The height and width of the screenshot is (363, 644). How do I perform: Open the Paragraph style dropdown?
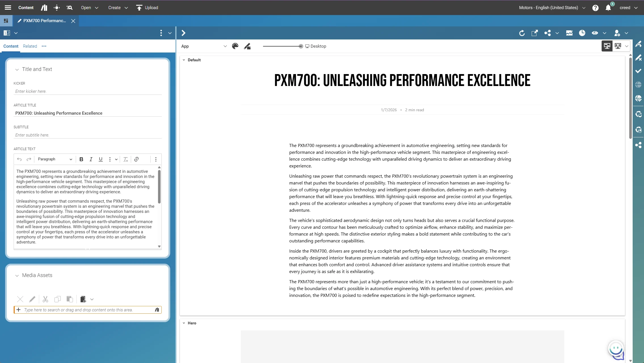[55, 159]
